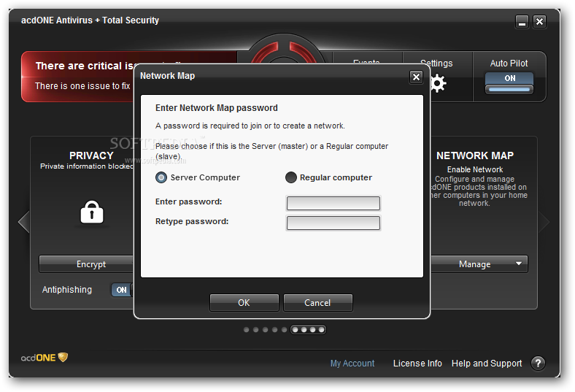Click the first page indicator dot

point(247,330)
